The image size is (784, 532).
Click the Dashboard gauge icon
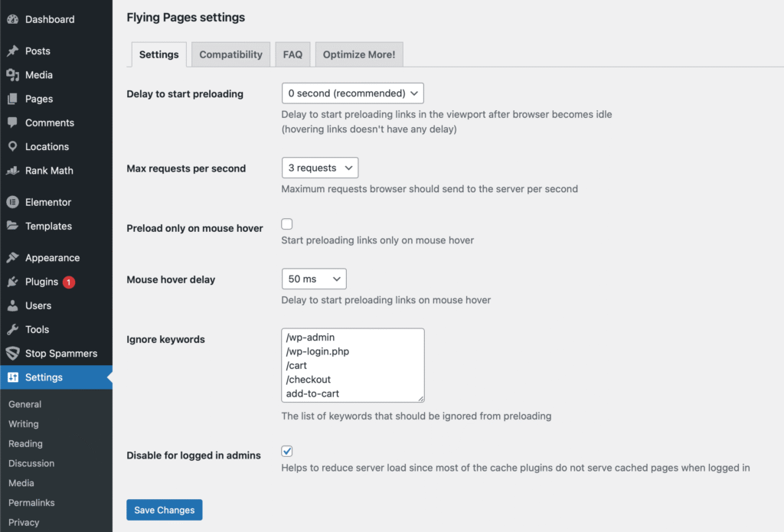(12, 19)
